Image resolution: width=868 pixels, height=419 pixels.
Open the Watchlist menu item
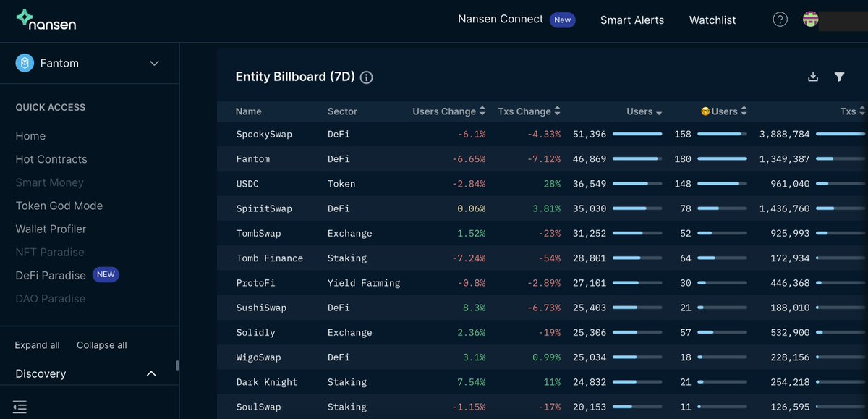(712, 20)
